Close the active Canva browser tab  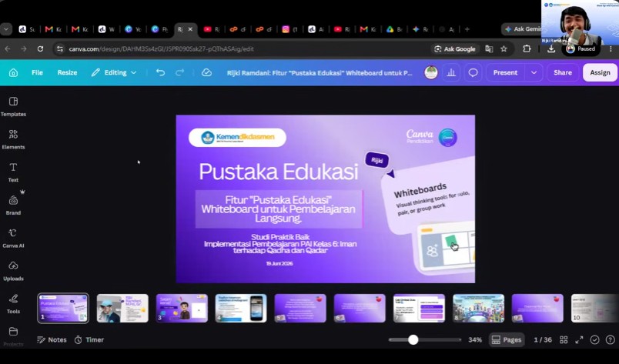tap(190, 29)
